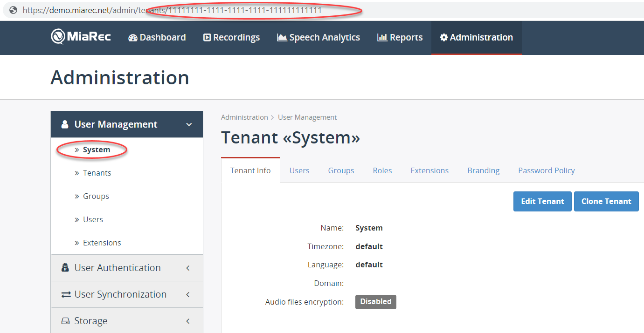The width and height of the screenshot is (644, 333).
Task: Open the Reports section
Action: pos(400,37)
